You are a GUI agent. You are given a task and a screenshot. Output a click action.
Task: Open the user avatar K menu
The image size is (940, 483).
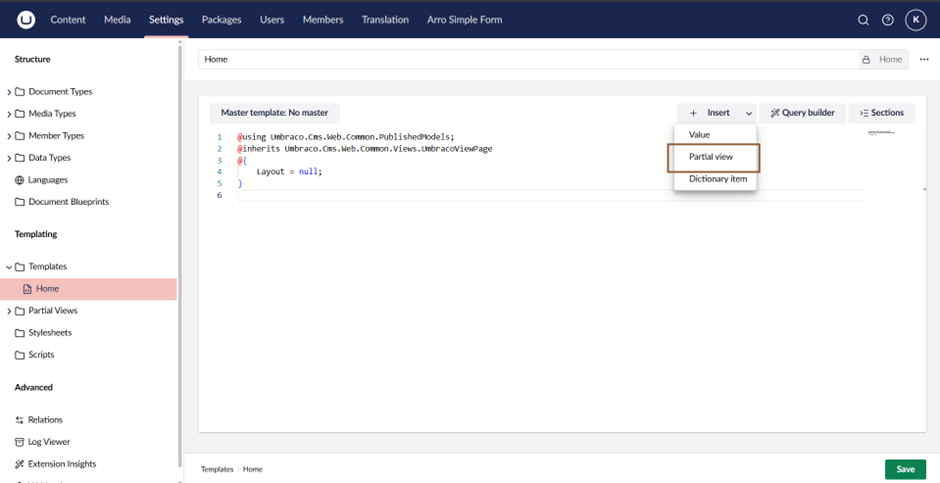tap(915, 20)
